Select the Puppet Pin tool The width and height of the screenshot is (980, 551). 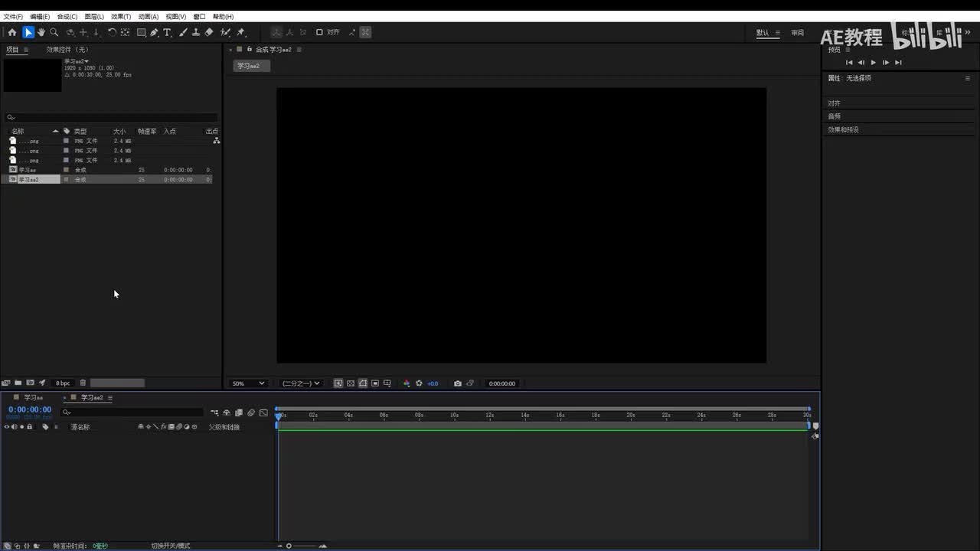(x=240, y=32)
